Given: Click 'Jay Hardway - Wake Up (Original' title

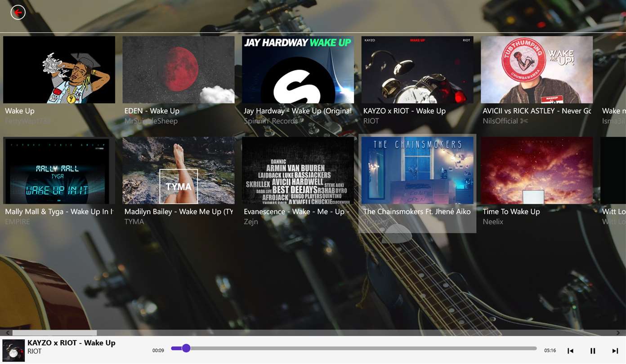Looking at the screenshot, I should (x=298, y=111).
